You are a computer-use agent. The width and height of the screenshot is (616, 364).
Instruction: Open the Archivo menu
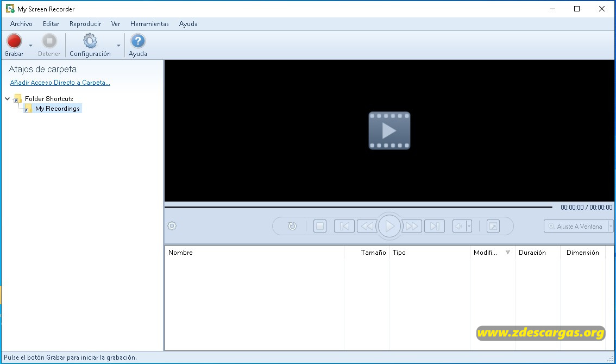click(21, 24)
